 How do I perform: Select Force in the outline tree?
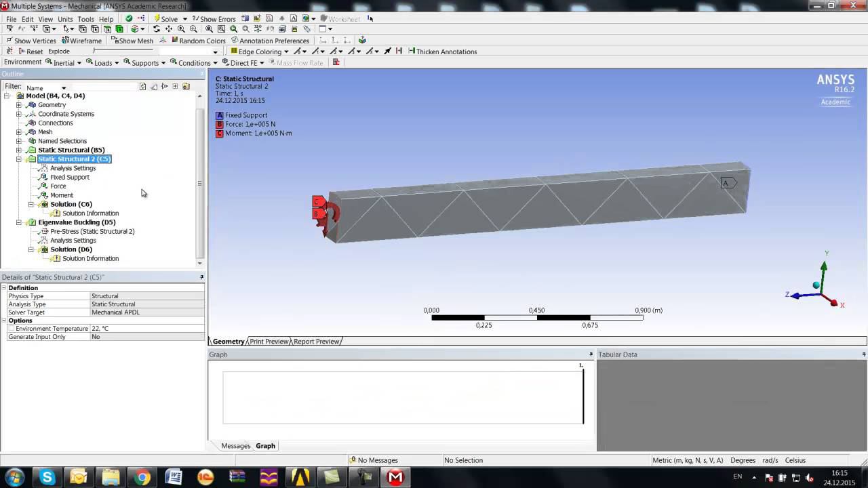(58, 186)
